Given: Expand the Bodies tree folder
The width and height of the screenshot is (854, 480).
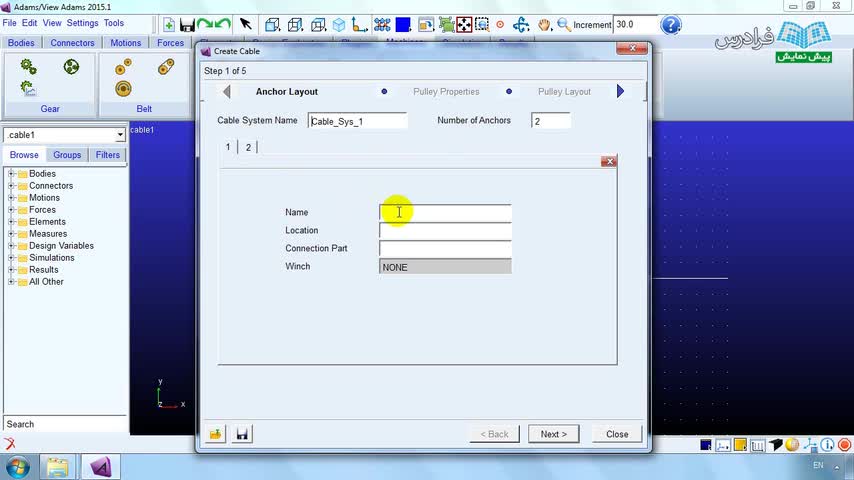Looking at the screenshot, I should pyautogui.click(x=11, y=174).
